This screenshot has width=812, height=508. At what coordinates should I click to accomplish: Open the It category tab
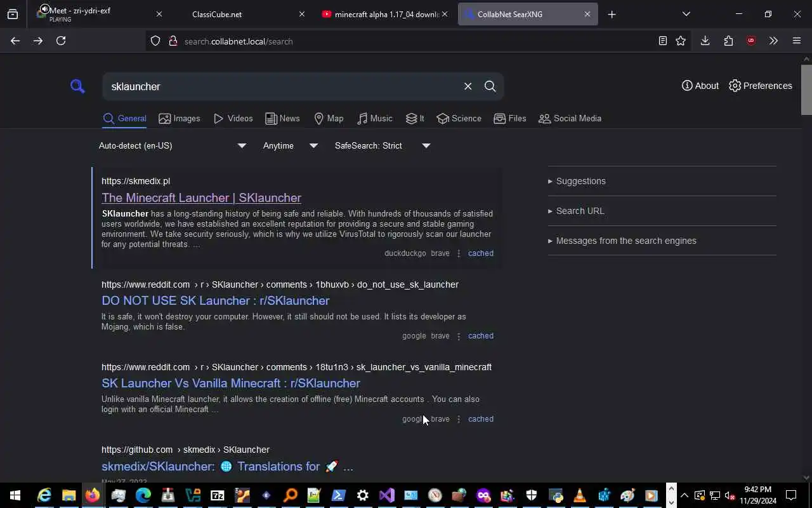(415, 119)
